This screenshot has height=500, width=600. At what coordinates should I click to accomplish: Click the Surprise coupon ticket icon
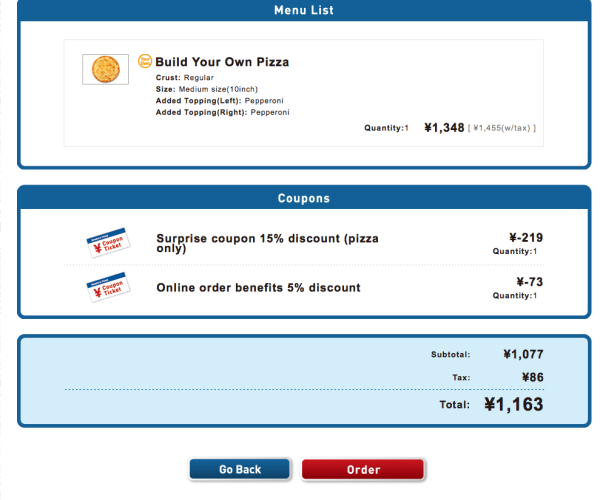click(108, 243)
